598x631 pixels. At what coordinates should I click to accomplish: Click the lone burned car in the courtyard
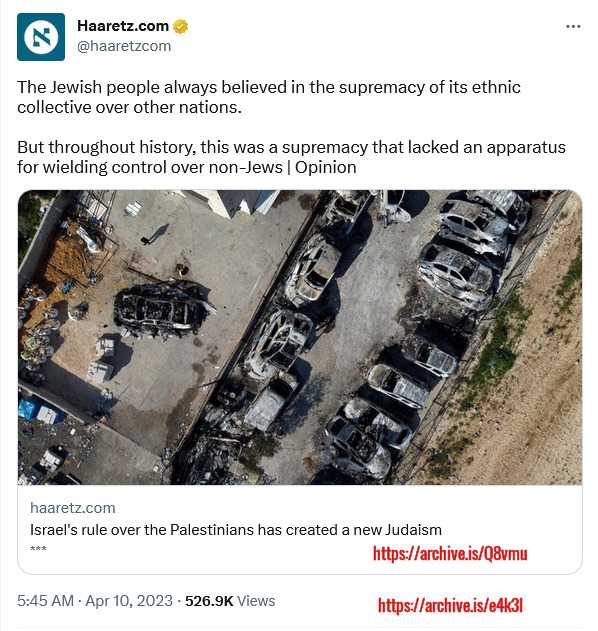click(x=163, y=308)
